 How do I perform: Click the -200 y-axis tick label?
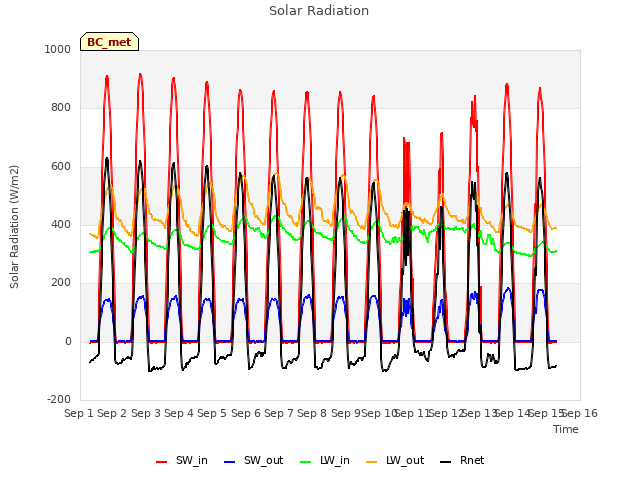tap(59, 399)
